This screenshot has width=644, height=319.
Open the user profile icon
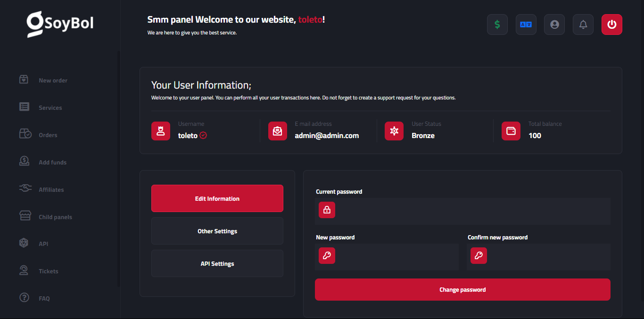point(554,25)
